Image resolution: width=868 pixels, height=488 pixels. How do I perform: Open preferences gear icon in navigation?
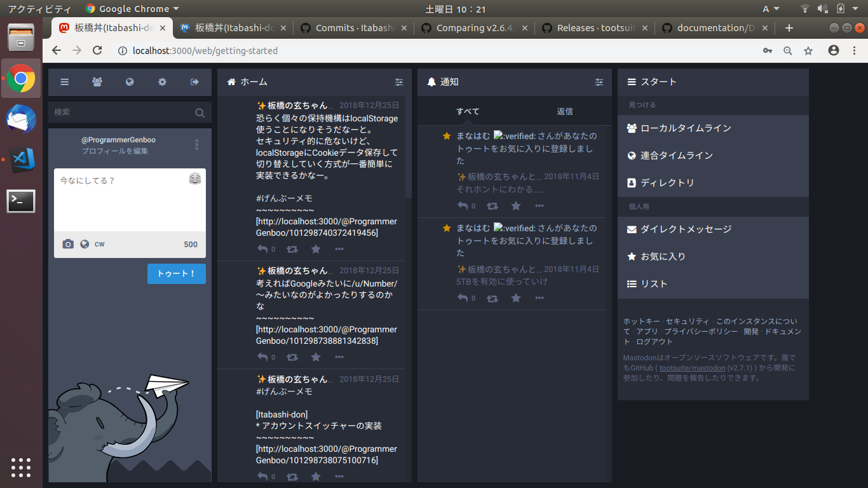coord(162,82)
